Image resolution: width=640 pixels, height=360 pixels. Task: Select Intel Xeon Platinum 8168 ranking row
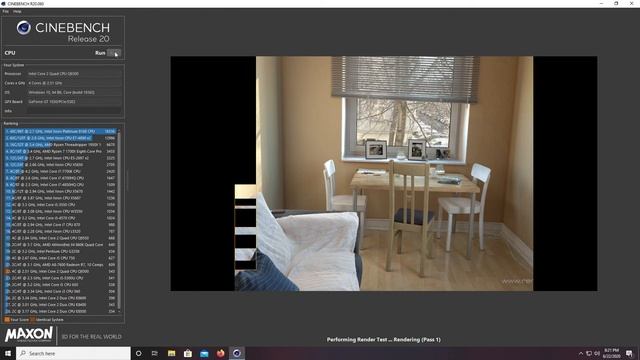(x=60, y=131)
